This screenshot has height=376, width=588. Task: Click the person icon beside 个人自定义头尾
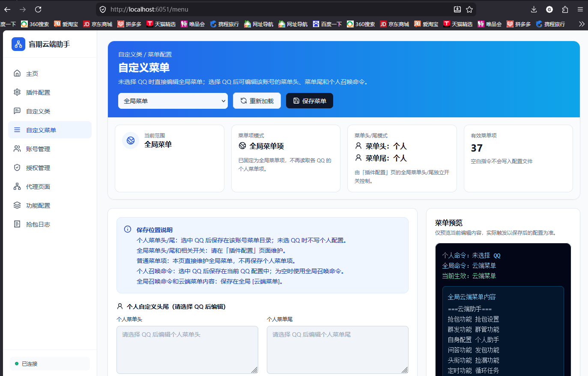point(120,306)
